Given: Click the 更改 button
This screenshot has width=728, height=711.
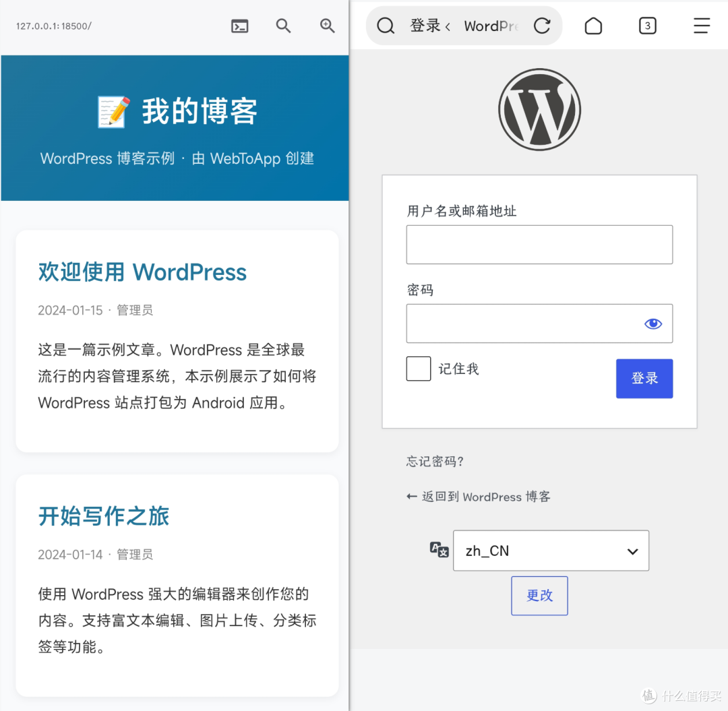Looking at the screenshot, I should pyautogui.click(x=539, y=596).
